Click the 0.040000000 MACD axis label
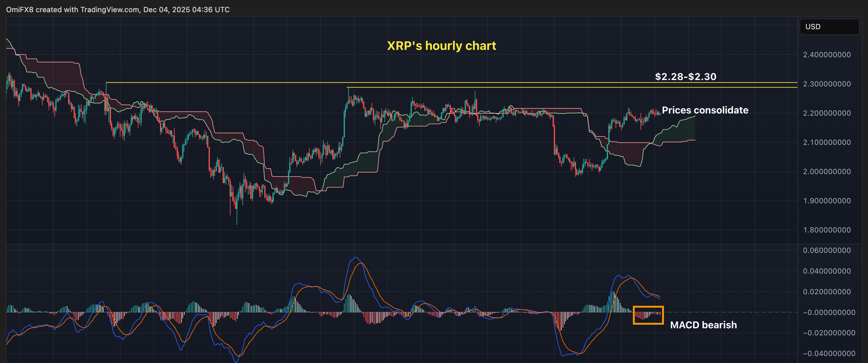868x363 pixels. (827, 271)
